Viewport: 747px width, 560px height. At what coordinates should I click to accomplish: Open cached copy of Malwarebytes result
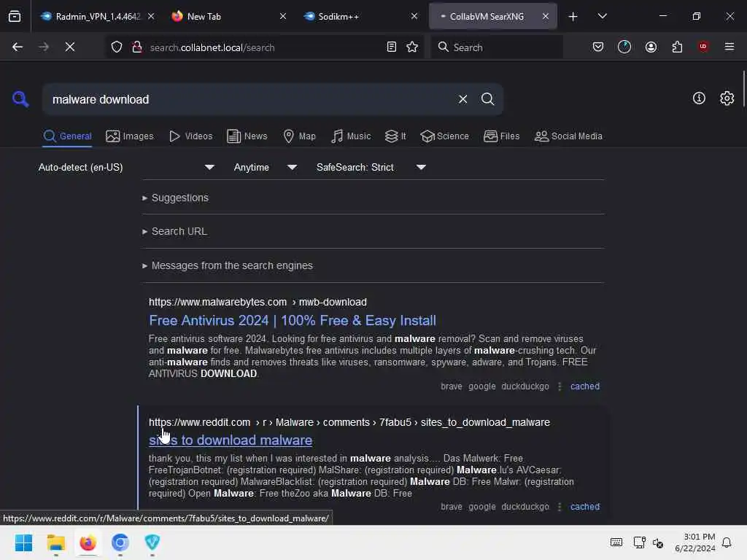click(584, 386)
